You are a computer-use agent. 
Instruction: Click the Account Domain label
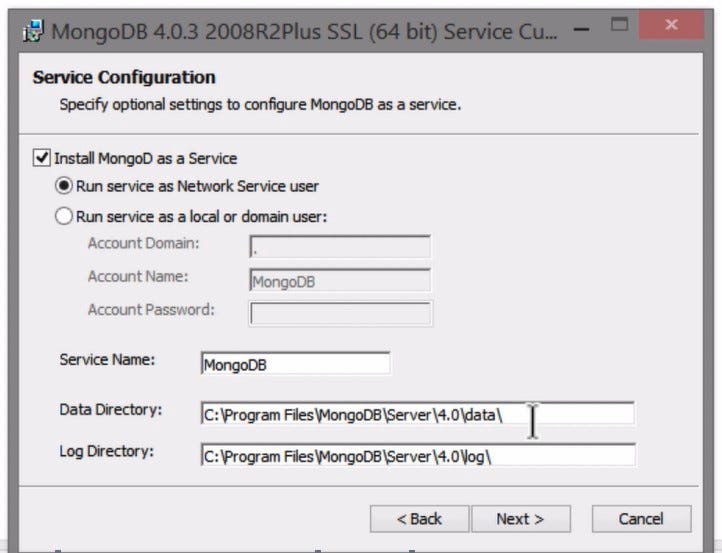[143, 243]
